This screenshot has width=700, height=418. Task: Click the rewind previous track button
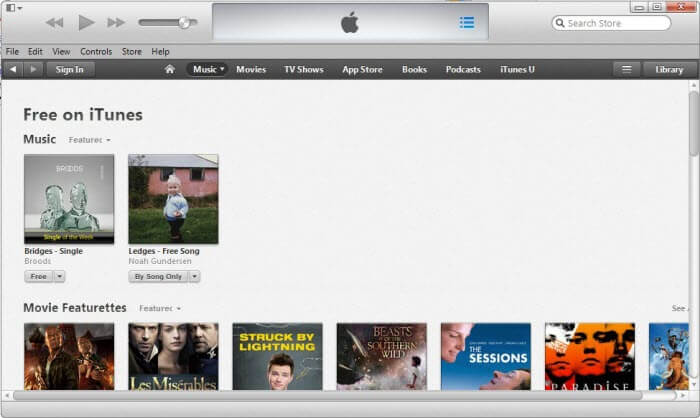point(54,22)
